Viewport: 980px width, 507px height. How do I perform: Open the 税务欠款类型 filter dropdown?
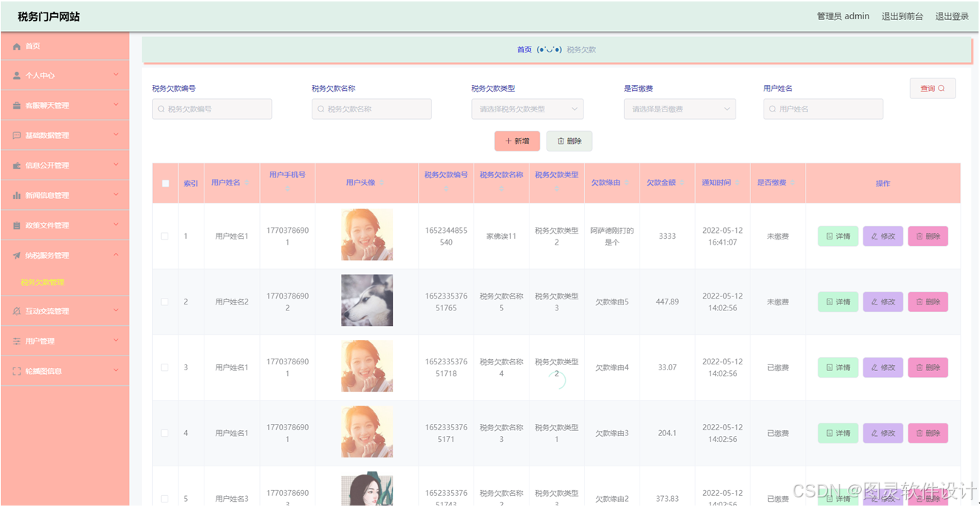pyautogui.click(x=527, y=109)
